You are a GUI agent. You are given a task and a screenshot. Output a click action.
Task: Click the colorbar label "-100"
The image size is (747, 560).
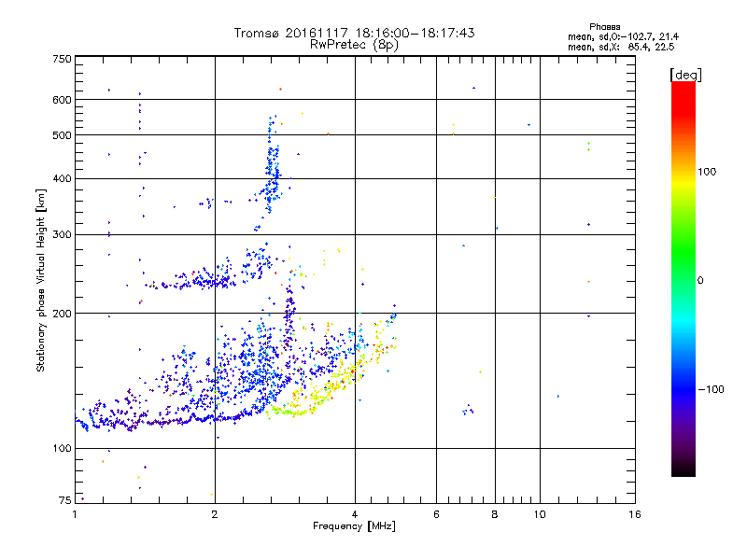711,389
